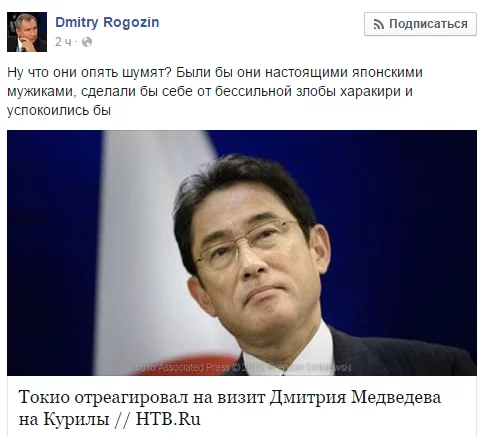Click the post line starting "мужиками, сделали"
Viewport: 483px width, 437px height.
pos(210,91)
